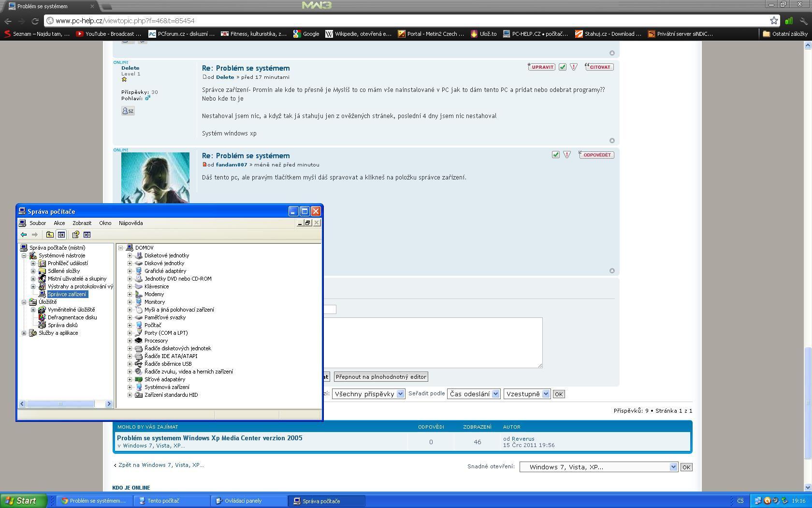Click the ODPOVĚDĚT button on fandam007's post
812x508 pixels.
[x=596, y=155]
